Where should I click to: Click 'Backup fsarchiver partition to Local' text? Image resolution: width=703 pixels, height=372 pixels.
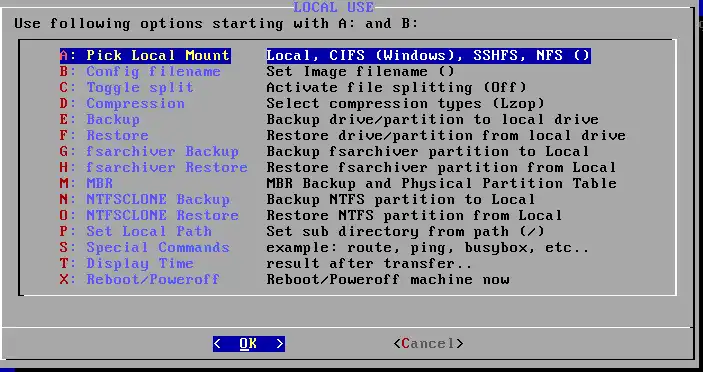pos(428,151)
